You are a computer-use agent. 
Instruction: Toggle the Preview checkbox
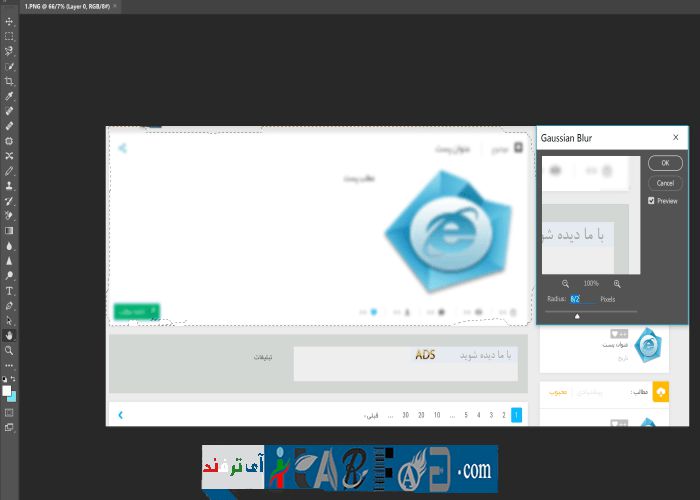tap(652, 201)
